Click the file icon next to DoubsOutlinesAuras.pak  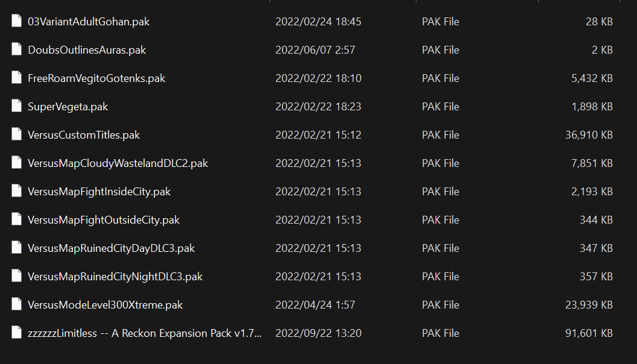pos(16,49)
